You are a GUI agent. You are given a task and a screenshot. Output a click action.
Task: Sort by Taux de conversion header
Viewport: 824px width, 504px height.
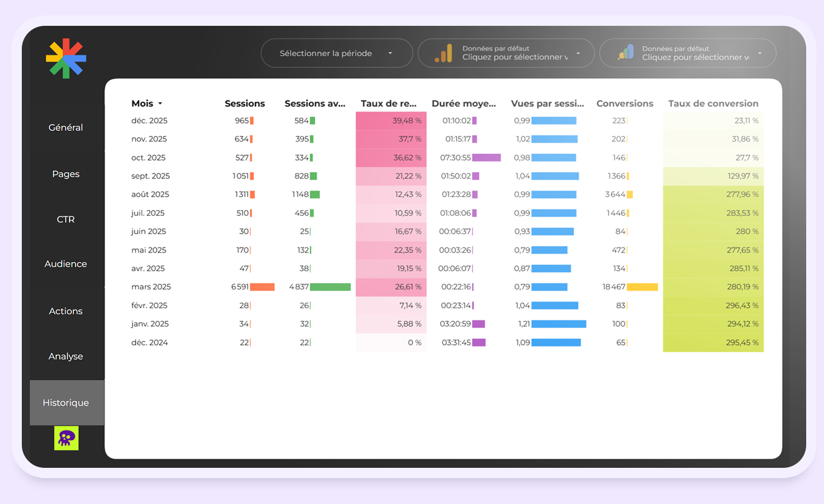click(713, 104)
